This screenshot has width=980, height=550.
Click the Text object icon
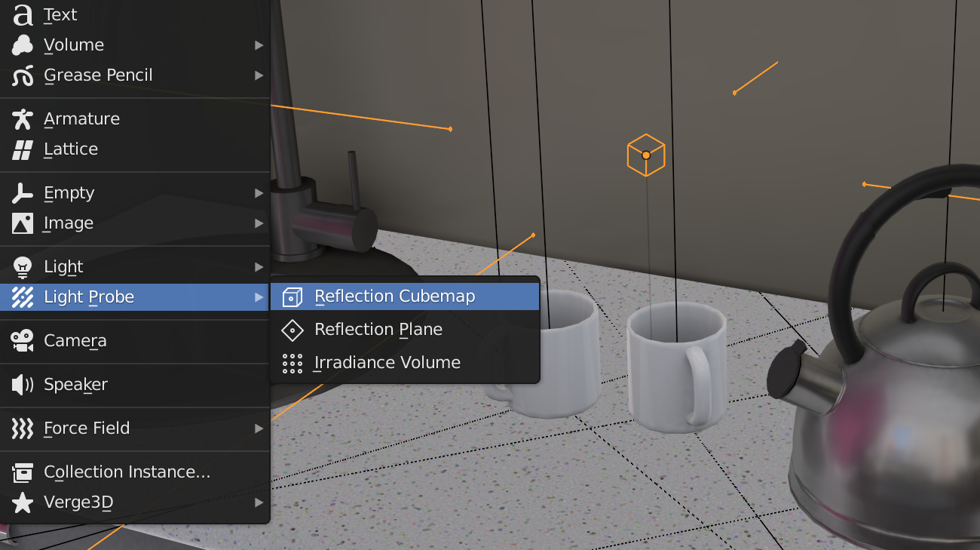23,15
